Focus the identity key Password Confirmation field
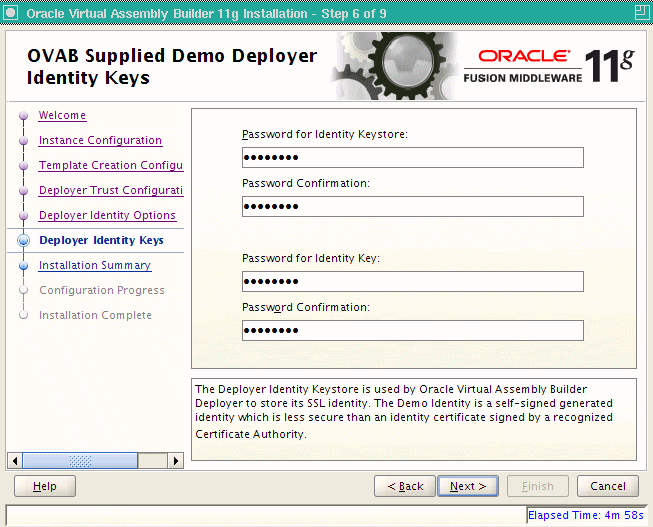 (x=413, y=330)
